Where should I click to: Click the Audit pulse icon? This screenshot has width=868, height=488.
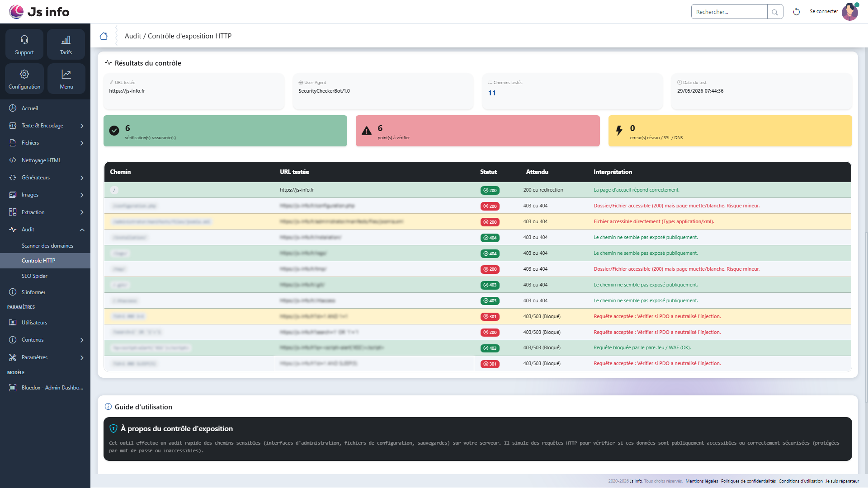13,230
